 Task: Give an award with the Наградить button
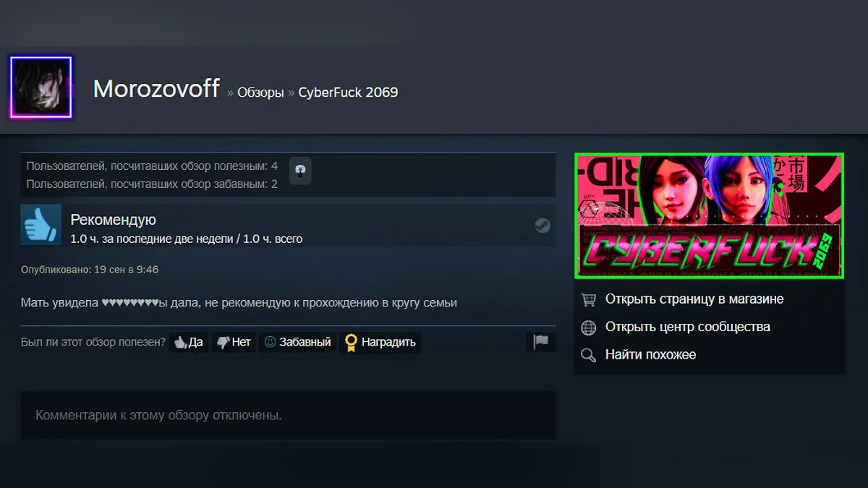pyautogui.click(x=380, y=342)
